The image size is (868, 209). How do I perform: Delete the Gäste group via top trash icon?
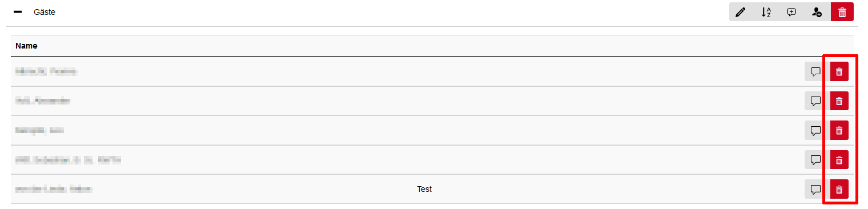click(x=842, y=12)
